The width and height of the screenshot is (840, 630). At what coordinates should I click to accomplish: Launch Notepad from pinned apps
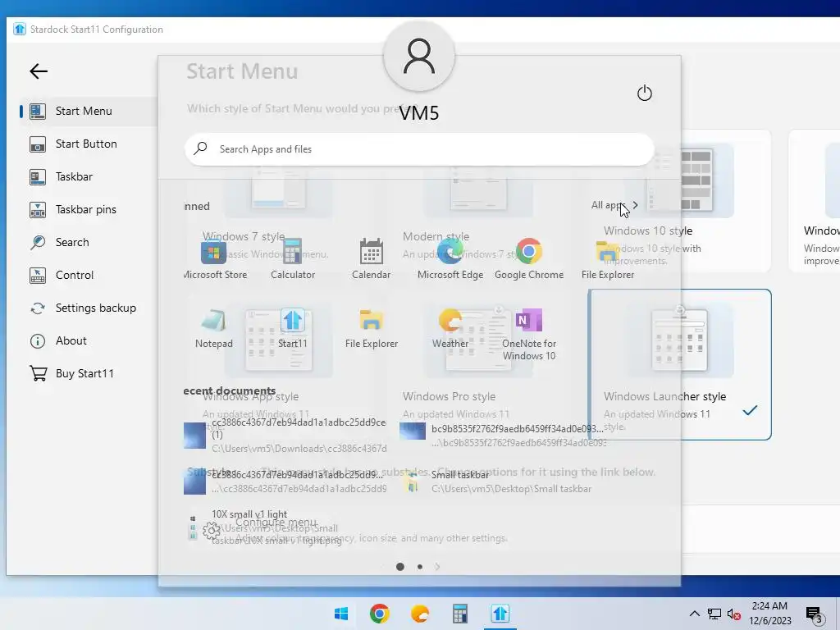[x=214, y=328]
